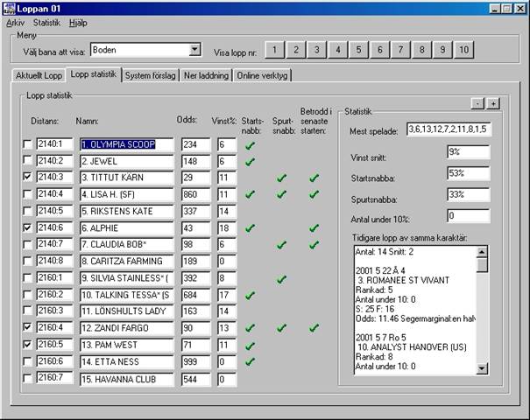Select the text 3. ROMANEE ST VIVANT
Image resolution: width=530 pixels, height=420 pixels.
click(404, 280)
